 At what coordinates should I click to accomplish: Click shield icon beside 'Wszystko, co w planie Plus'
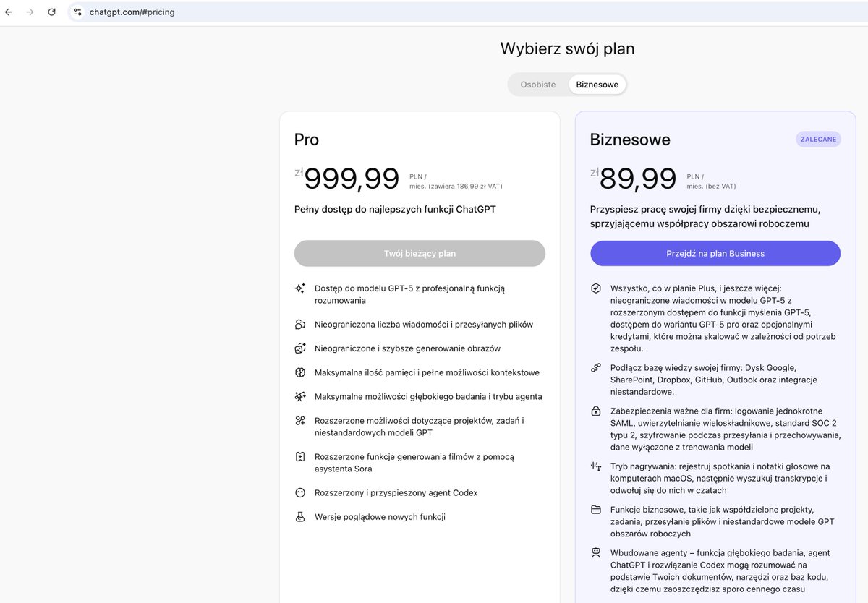click(596, 288)
